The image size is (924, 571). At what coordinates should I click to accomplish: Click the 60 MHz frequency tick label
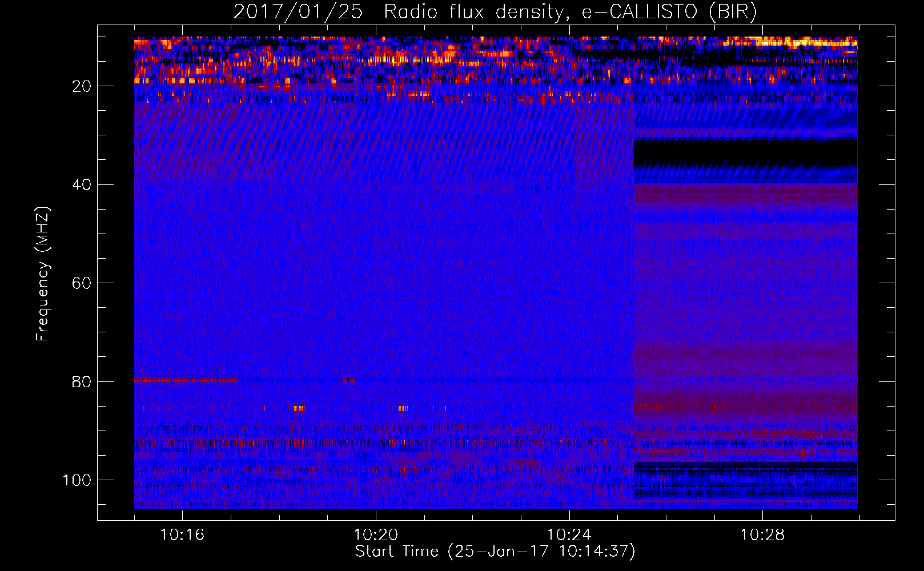click(82, 283)
